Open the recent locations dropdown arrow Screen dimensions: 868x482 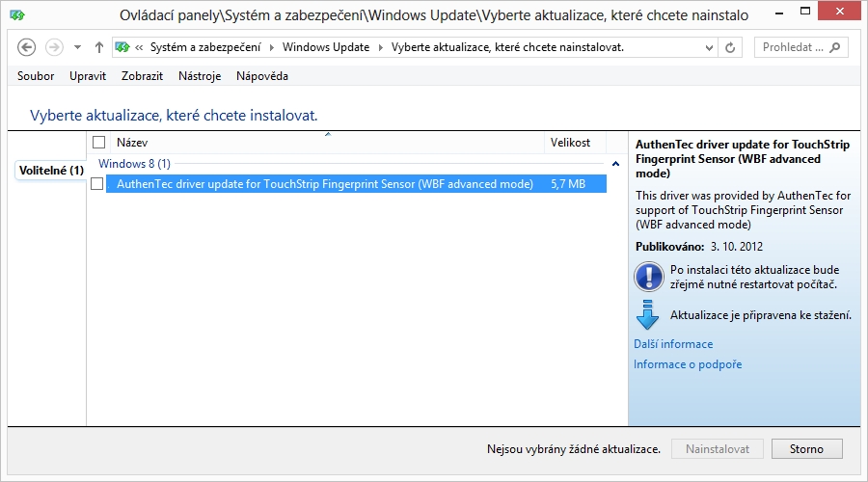click(x=77, y=47)
